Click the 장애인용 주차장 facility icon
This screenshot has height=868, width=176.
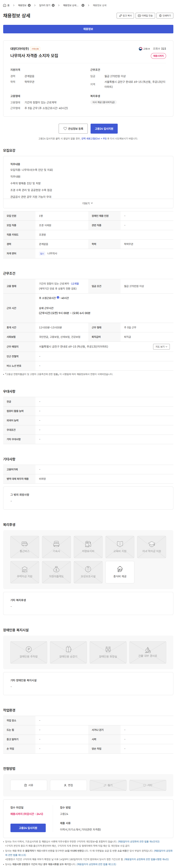[29, 652]
